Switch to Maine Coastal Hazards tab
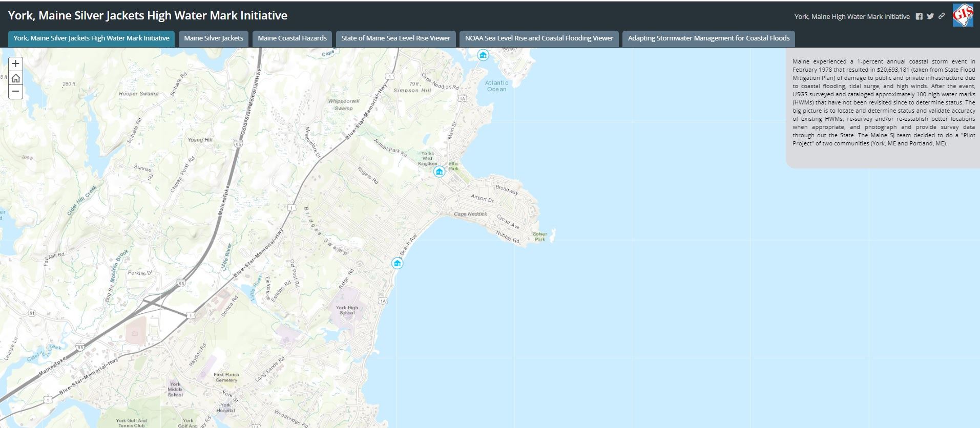Screen dimensions: 980x428 coord(292,38)
